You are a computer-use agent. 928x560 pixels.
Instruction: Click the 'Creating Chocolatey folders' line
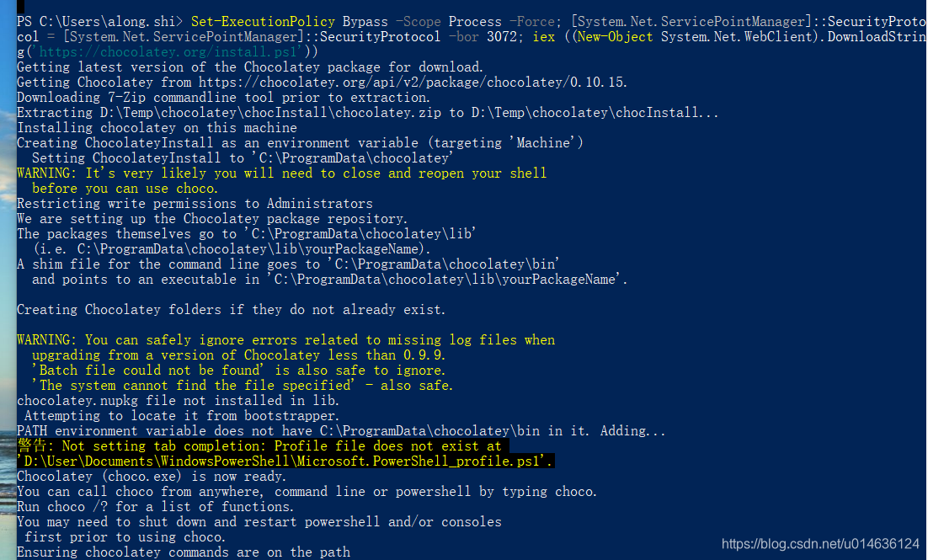point(231,310)
